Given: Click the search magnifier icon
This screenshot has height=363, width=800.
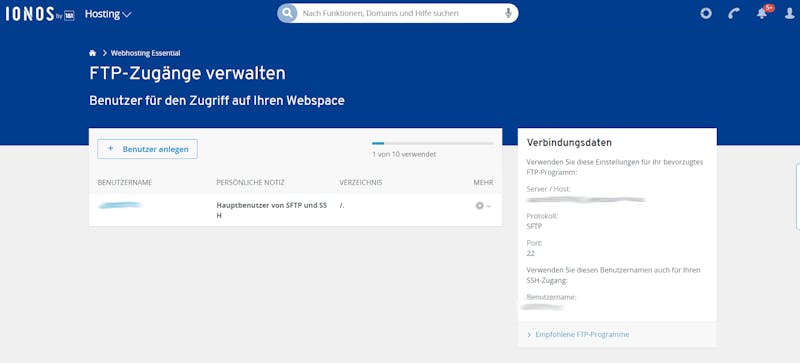Looking at the screenshot, I should tap(287, 13).
